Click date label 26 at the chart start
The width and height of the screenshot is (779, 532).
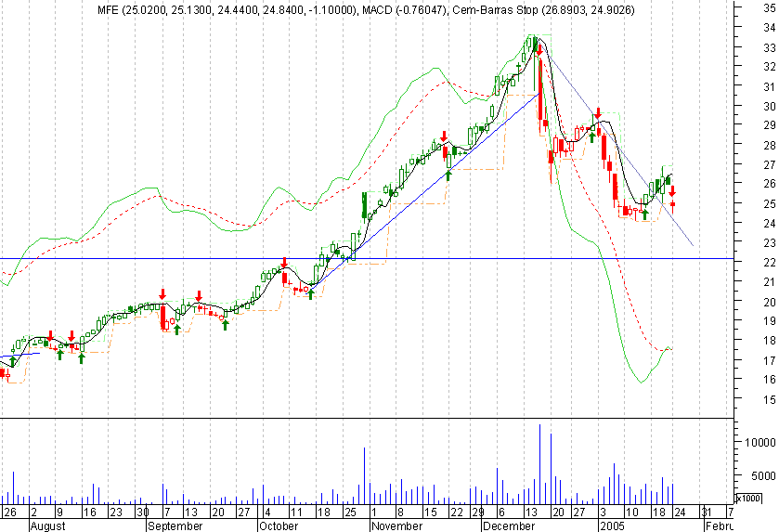[x=10, y=513]
